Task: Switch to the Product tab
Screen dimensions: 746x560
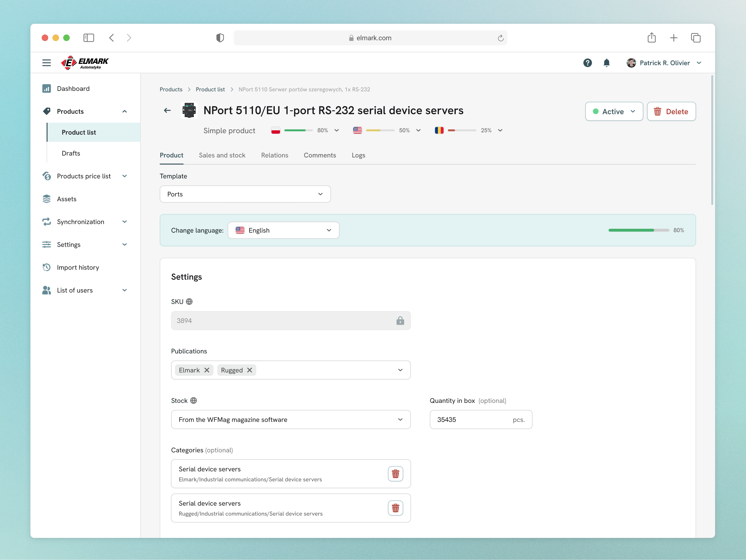Action: [171, 155]
